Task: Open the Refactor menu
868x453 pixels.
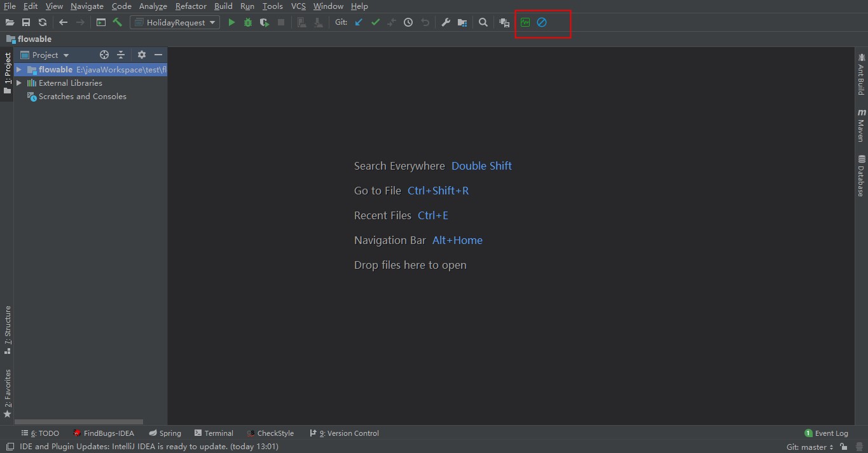Action: coord(191,6)
